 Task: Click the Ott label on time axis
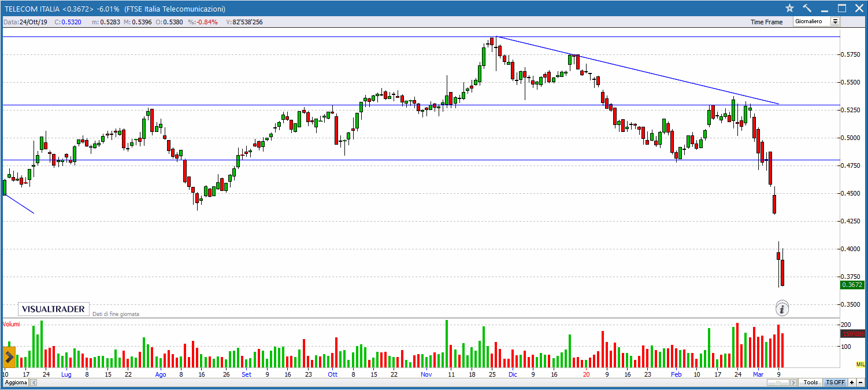332,374
